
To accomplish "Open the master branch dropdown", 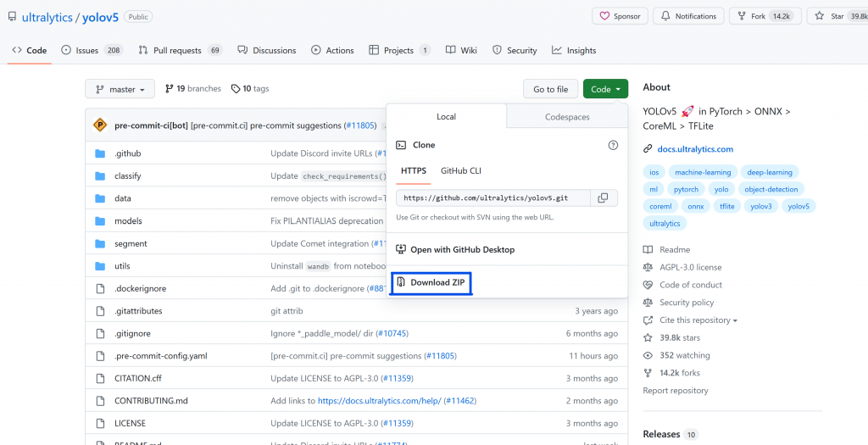I will (x=120, y=89).
